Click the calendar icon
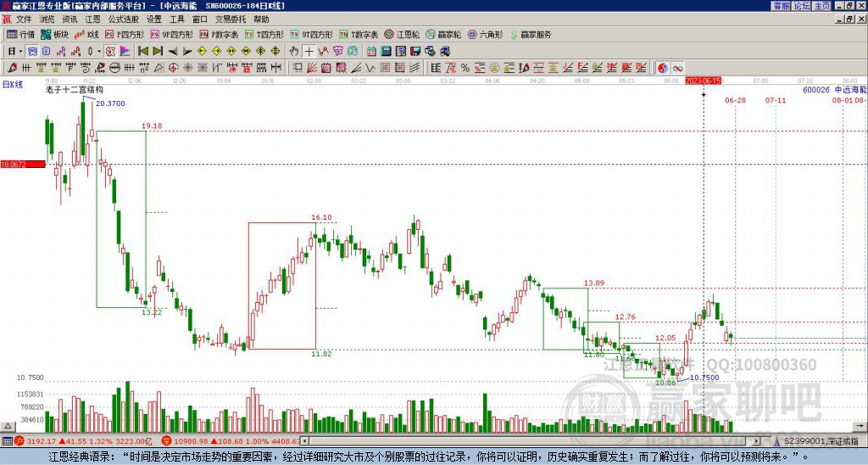The width and height of the screenshot is (868, 465). [x=371, y=51]
